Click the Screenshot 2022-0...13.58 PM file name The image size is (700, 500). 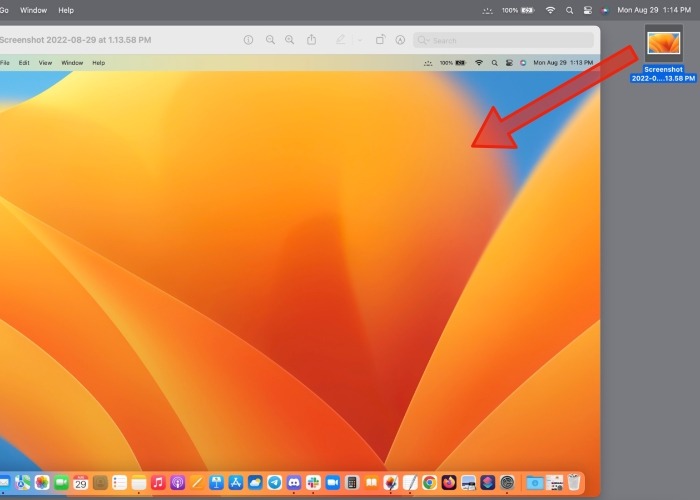click(663, 74)
